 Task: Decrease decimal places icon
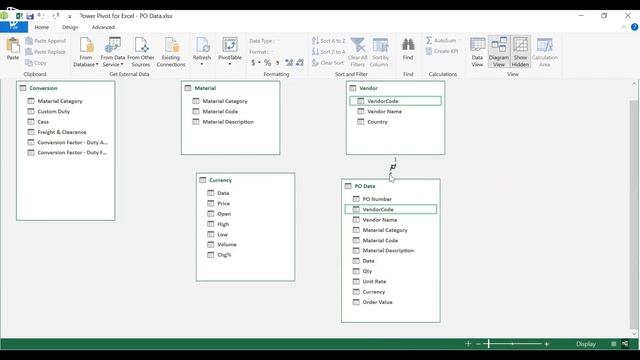pos(300,62)
